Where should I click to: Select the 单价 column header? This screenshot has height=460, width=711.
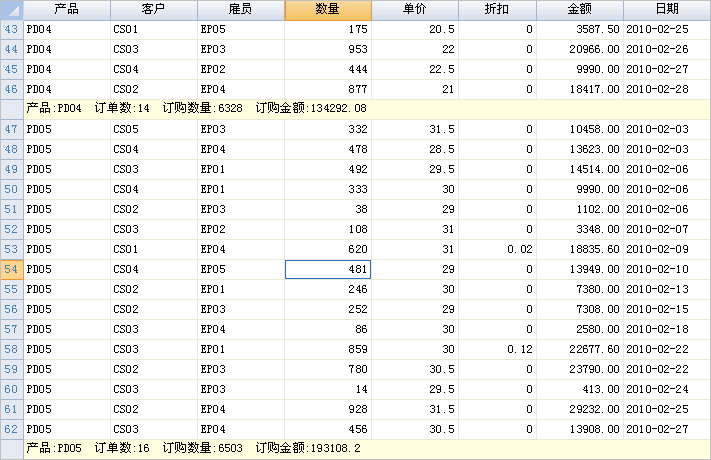[x=415, y=10]
